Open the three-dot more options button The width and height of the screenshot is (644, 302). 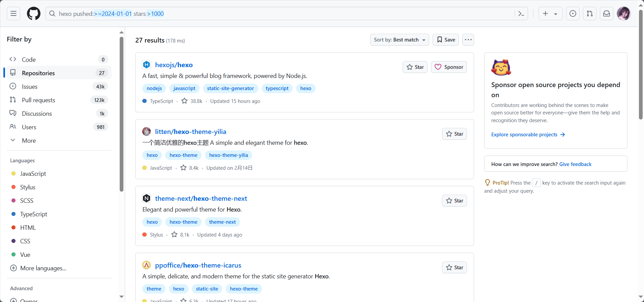(468, 40)
